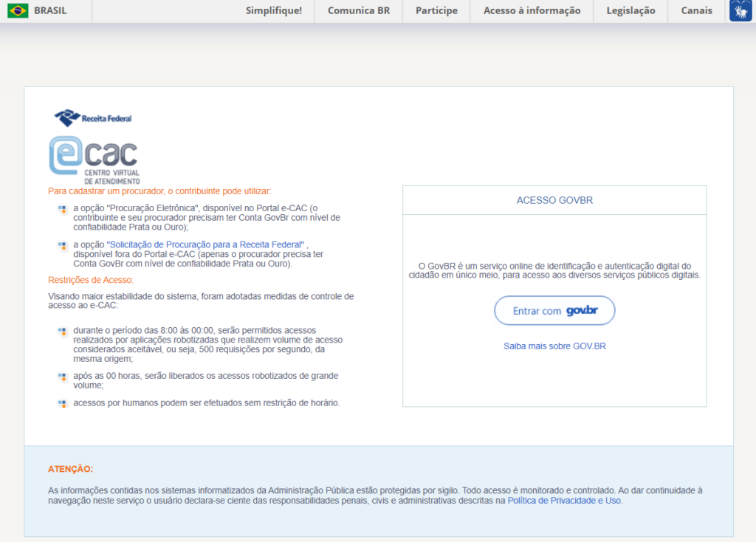Click the Entrar com gov.br button
The height and width of the screenshot is (542, 756).
coord(554,311)
